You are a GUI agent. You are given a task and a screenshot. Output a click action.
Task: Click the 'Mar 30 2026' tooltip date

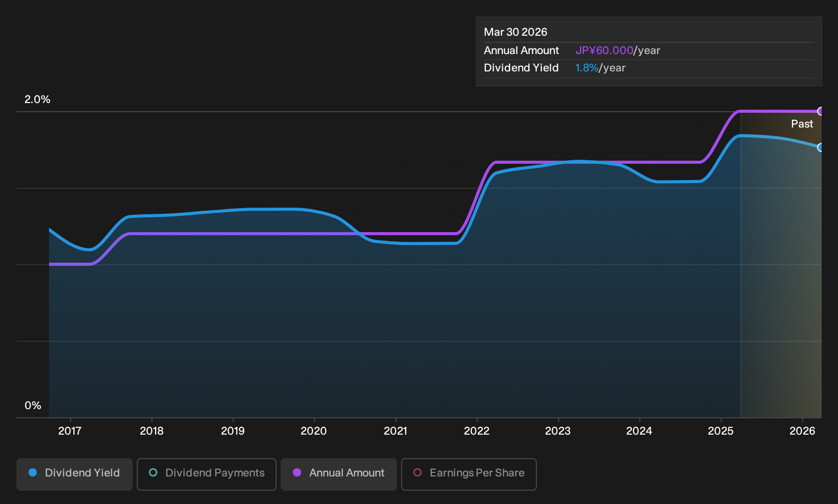(x=515, y=32)
